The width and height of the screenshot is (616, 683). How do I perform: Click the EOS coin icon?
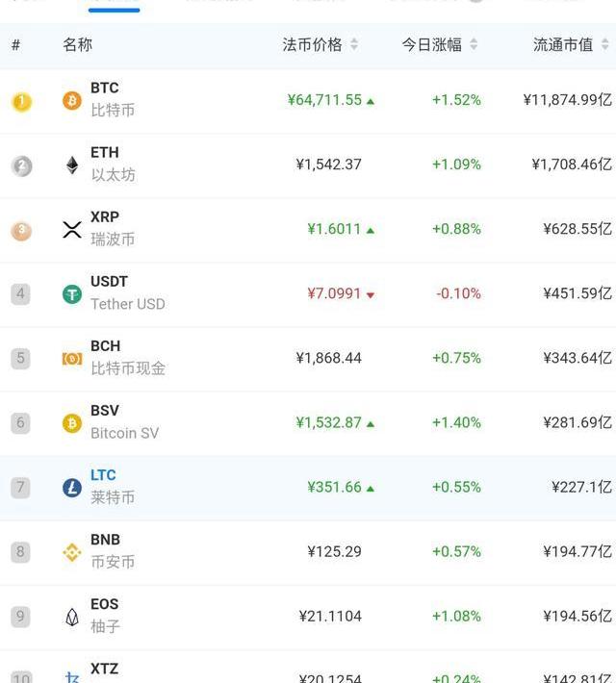(72, 617)
